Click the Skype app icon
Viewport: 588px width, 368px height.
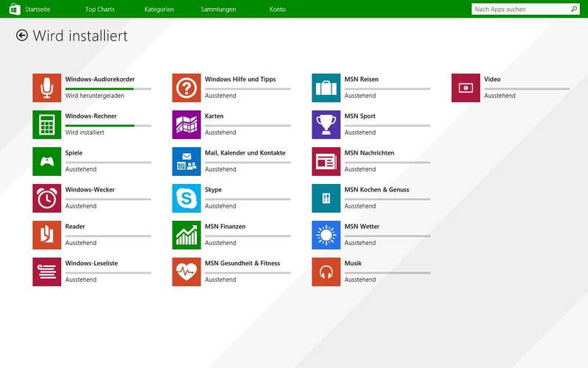(187, 198)
